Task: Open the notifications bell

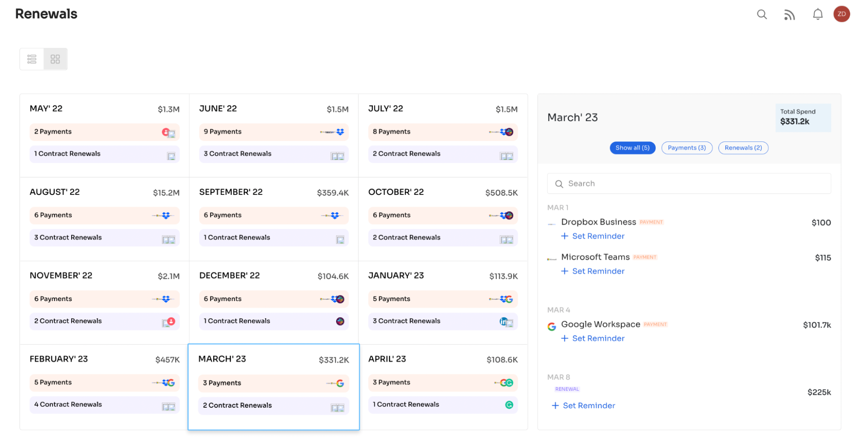Action: [818, 14]
